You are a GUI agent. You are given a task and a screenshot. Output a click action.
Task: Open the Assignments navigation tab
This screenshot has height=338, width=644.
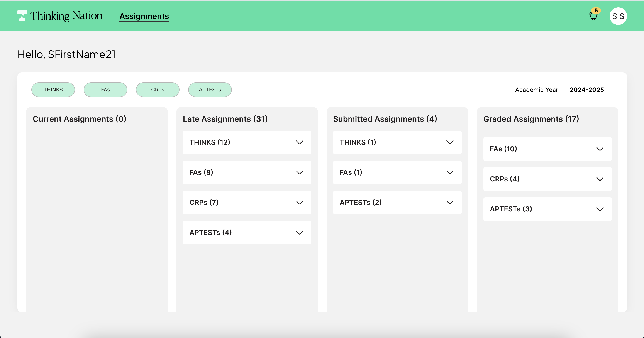(x=144, y=16)
